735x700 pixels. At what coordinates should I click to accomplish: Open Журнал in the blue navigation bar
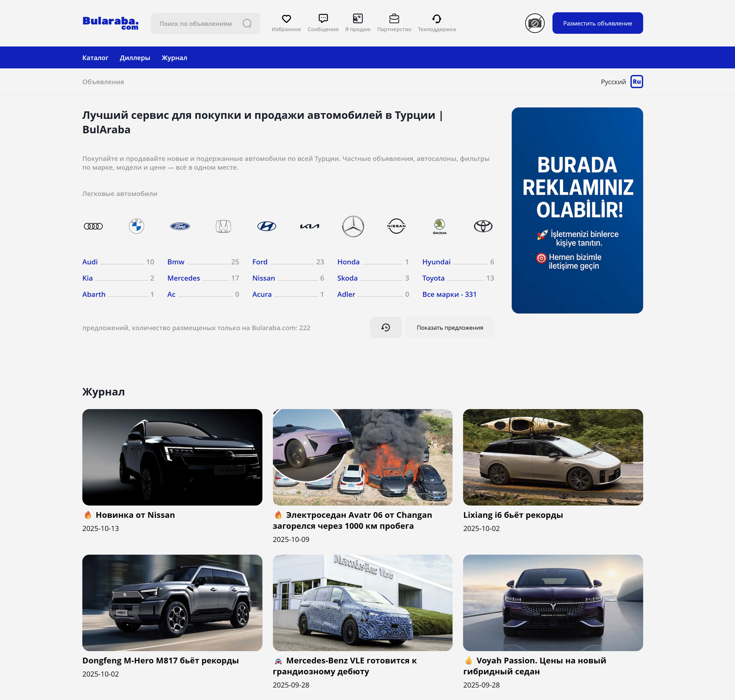(x=174, y=58)
